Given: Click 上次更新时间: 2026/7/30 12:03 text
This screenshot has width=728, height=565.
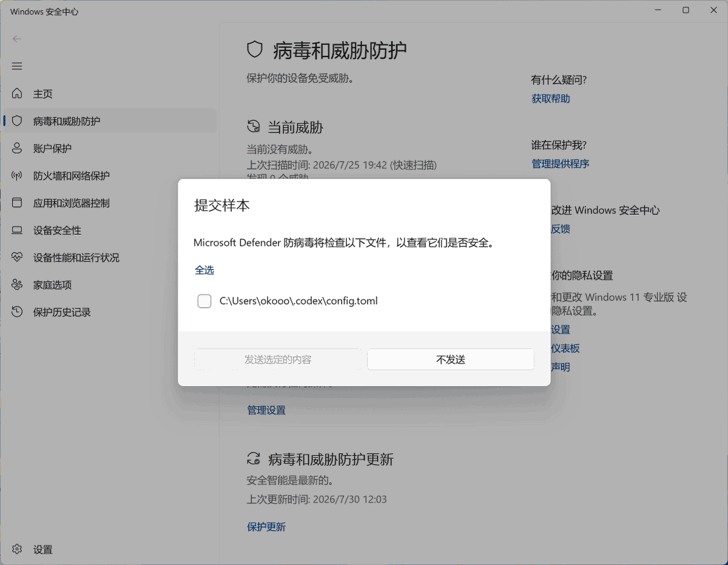Looking at the screenshot, I should pos(317,499).
